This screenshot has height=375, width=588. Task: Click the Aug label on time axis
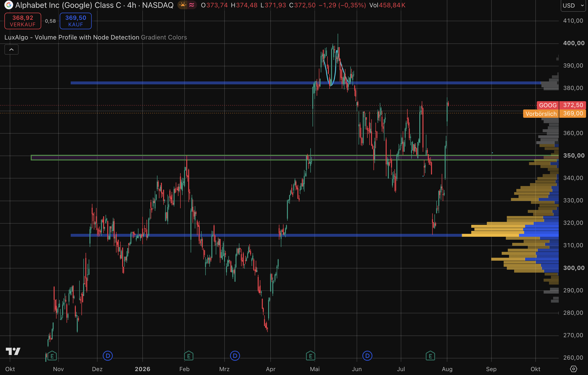(447, 369)
